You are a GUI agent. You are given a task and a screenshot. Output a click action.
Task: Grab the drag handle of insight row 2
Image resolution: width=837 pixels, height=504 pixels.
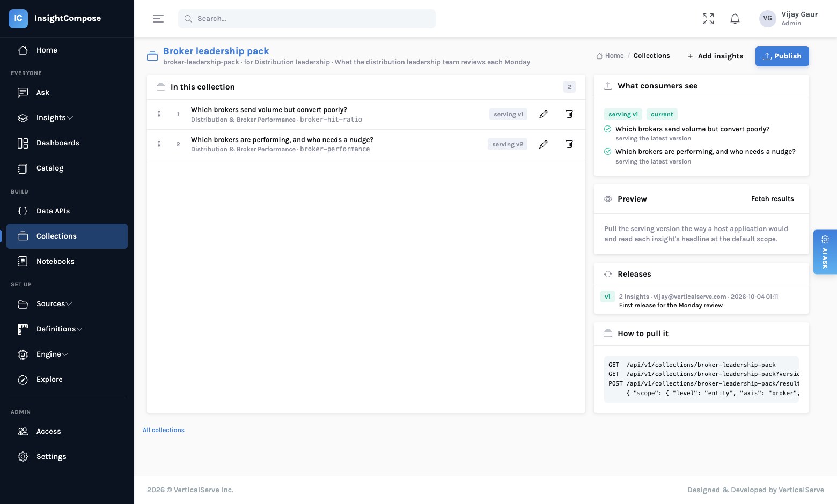tap(159, 144)
